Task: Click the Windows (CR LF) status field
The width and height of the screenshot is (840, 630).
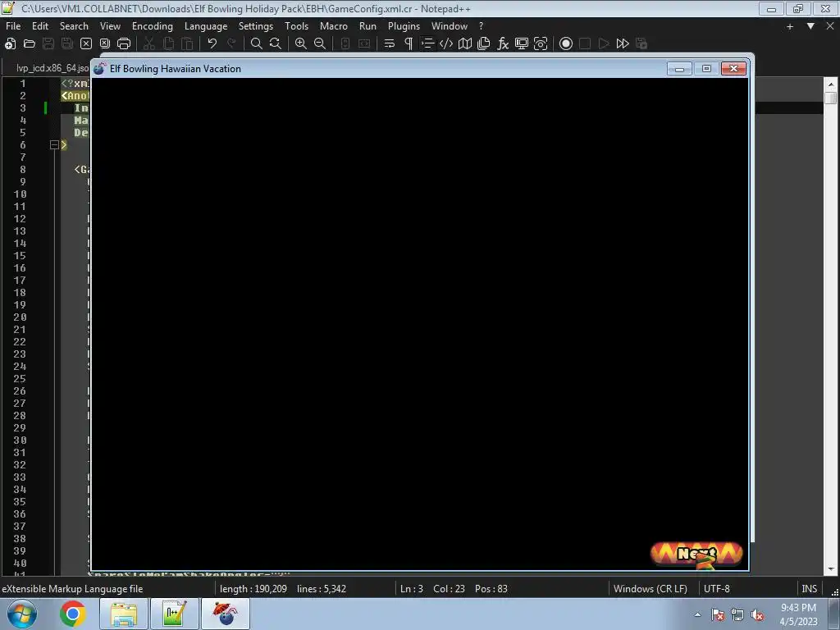Action: (x=651, y=588)
